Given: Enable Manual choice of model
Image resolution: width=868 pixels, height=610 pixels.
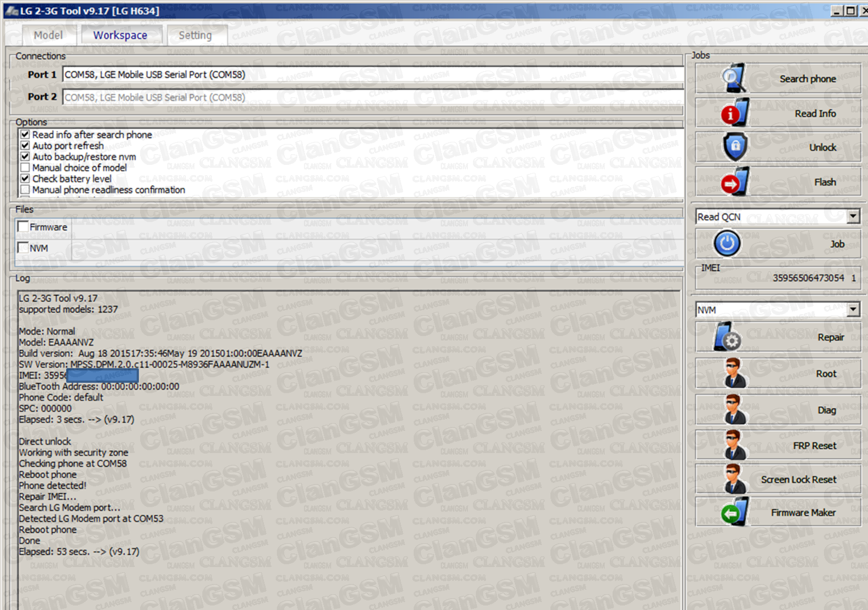Looking at the screenshot, I should click(x=25, y=167).
